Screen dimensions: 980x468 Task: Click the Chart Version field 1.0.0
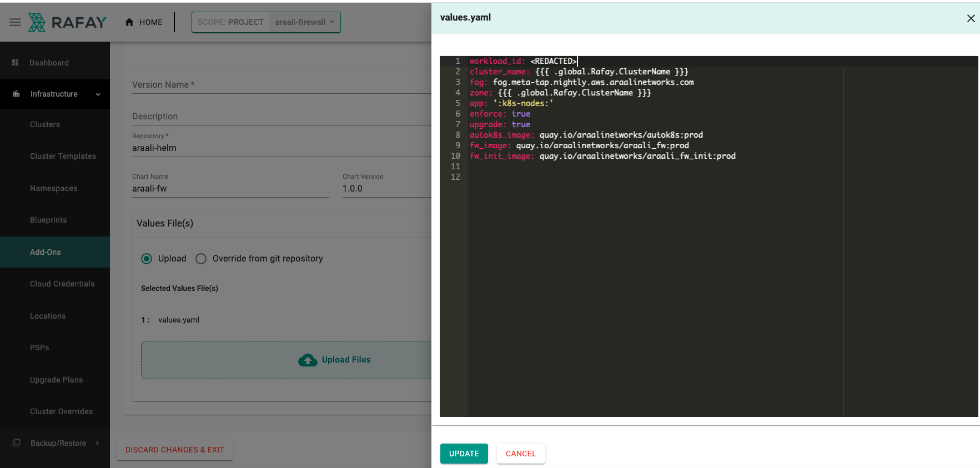[x=386, y=189]
